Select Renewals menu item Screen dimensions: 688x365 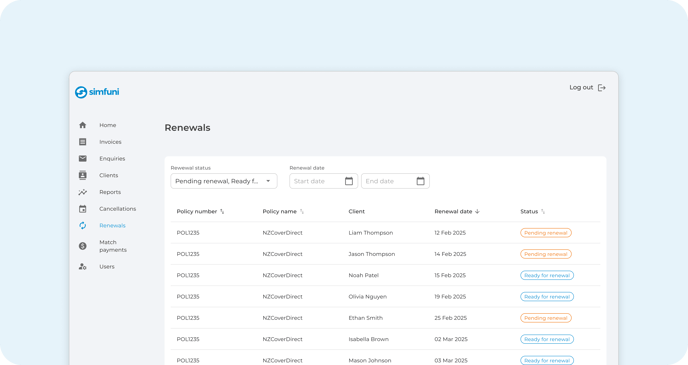click(112, 225)
